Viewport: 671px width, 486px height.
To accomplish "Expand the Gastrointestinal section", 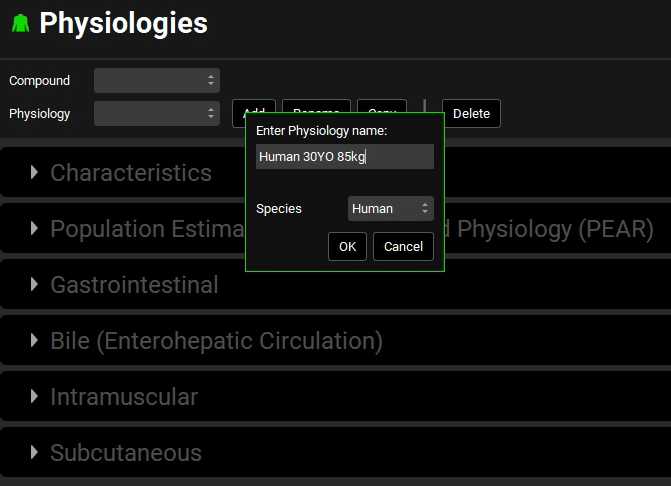I will click(x=134, y=285).
